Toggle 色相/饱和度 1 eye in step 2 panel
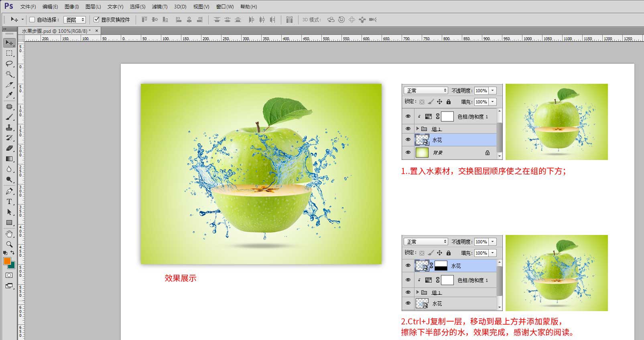 coord(408,280)
